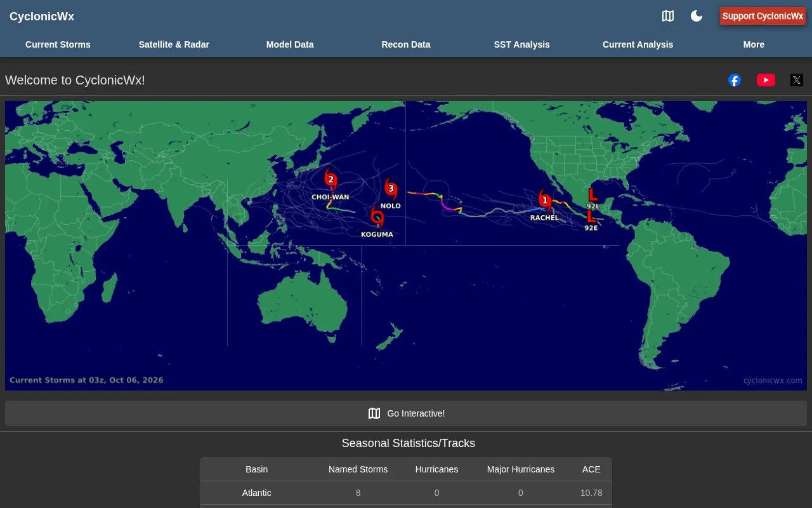Select the CHOI-WAN storm icon
Viewport: 812px width, 508px height.
(x=331, y=179)
